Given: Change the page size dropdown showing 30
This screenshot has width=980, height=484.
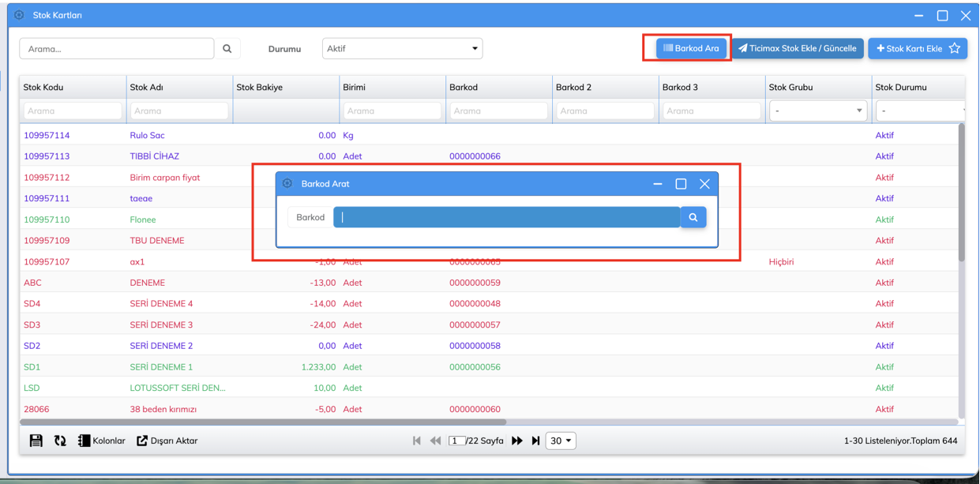Looking at the screenshot, I should (560, 441).
